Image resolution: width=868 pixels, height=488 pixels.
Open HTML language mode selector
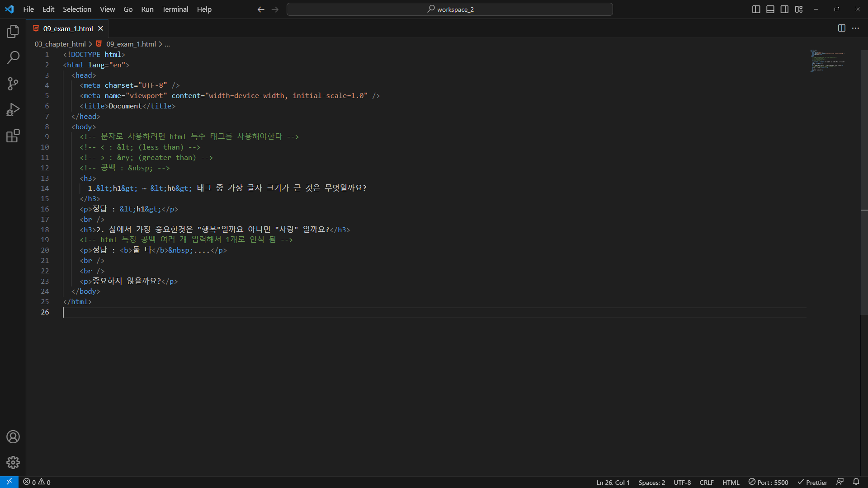[731, 482]
